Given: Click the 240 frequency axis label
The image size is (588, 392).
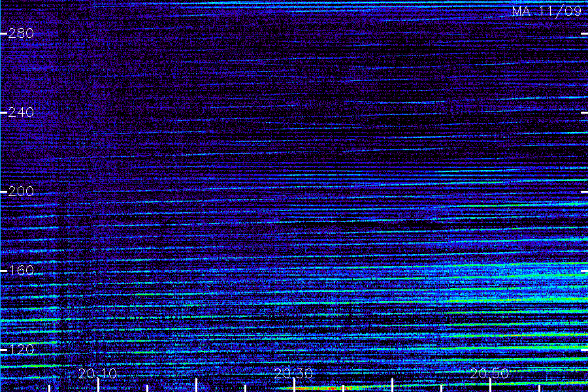Looking at the screenshot, I should click(21, 112).
